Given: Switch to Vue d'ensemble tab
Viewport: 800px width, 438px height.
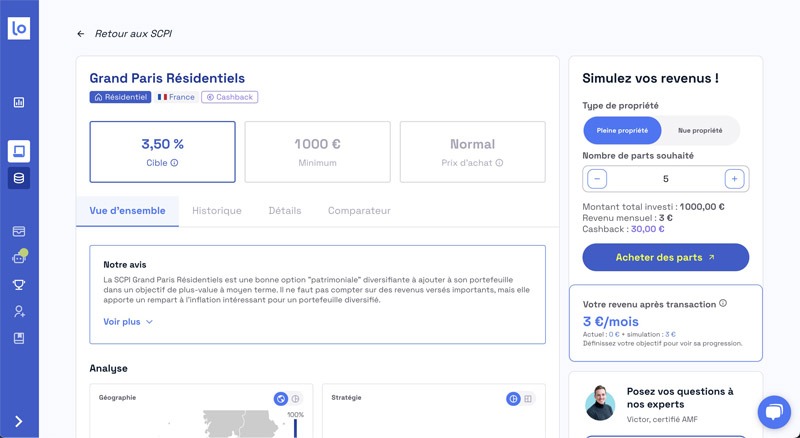Looking at the screenshot, I should click(128, 211).
